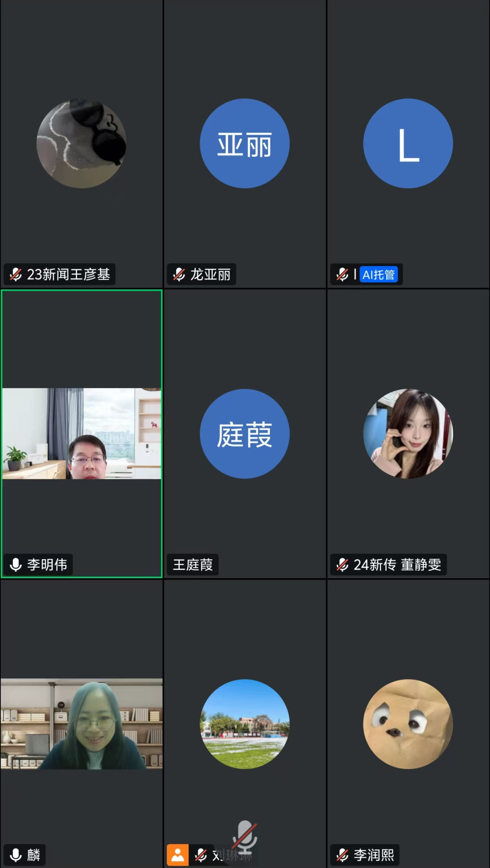Click the blue 庭葭 avatar circle

tap(245, 434)
